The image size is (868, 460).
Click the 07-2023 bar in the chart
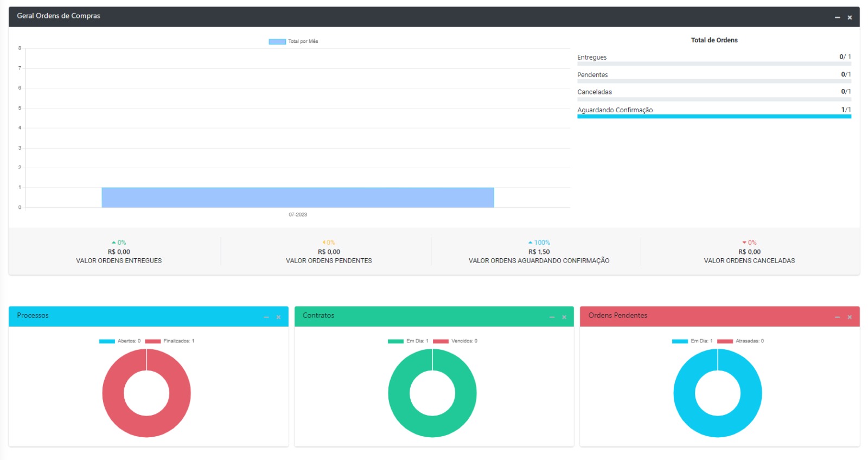(x=298, y=197)
